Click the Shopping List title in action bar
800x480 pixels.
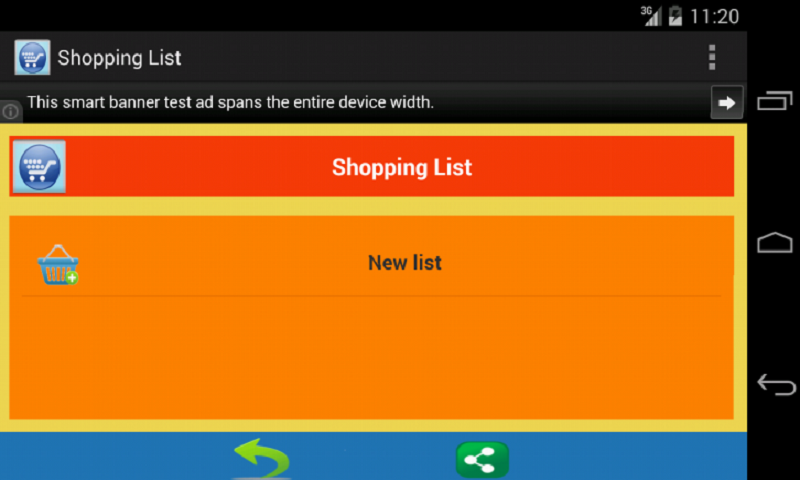(119, 58)
